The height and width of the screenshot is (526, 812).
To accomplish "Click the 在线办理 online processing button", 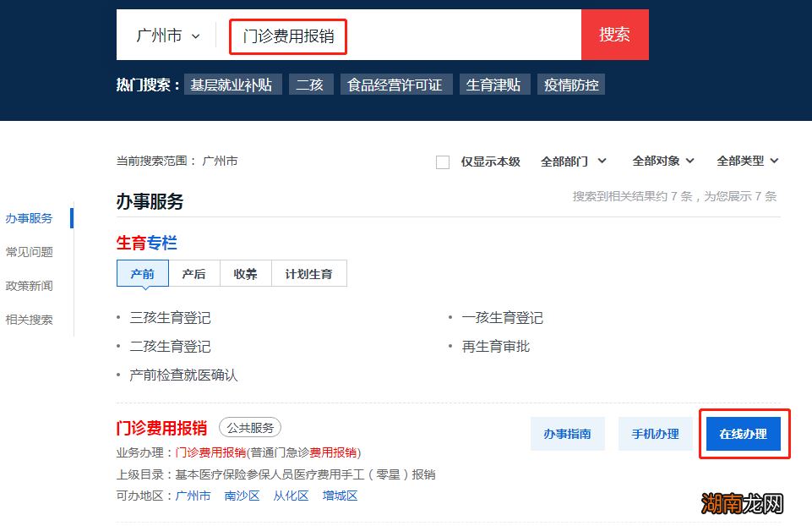I will pos(744,433).
